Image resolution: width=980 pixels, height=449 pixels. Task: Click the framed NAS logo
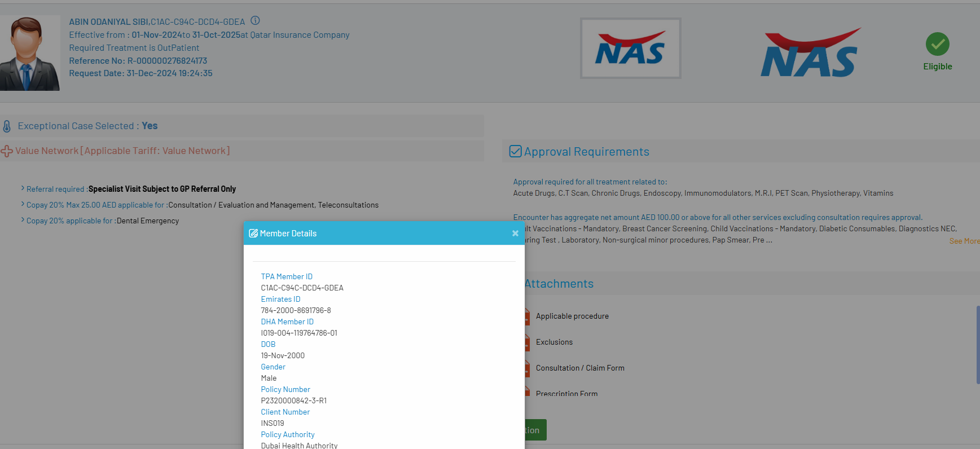pyautogui.click(x=630, y=49)
